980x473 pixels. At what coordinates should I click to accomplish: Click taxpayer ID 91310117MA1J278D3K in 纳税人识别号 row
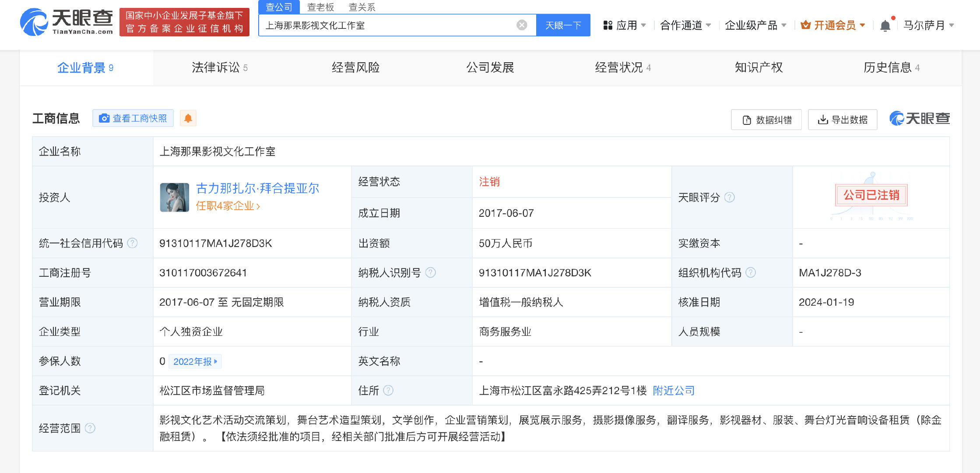coord(535,272)
